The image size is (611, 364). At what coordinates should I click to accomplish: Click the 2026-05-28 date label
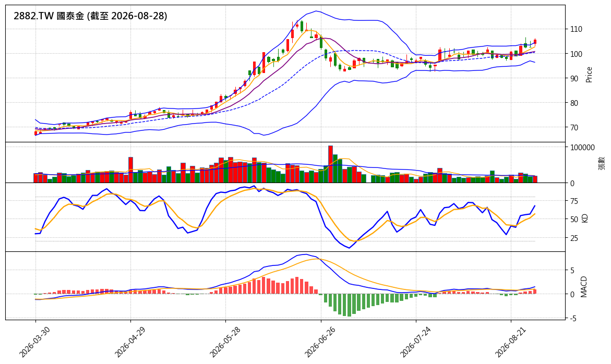pyautogui.click(x=224, y=341)
